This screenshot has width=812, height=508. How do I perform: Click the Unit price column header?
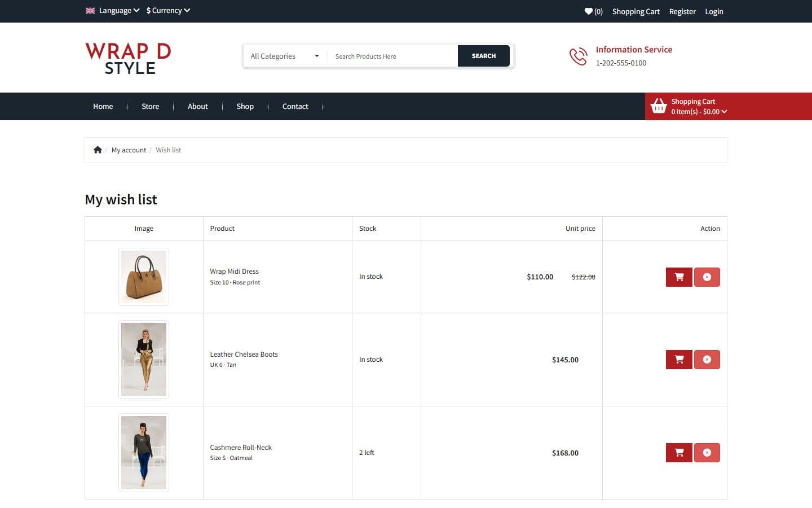580,229
